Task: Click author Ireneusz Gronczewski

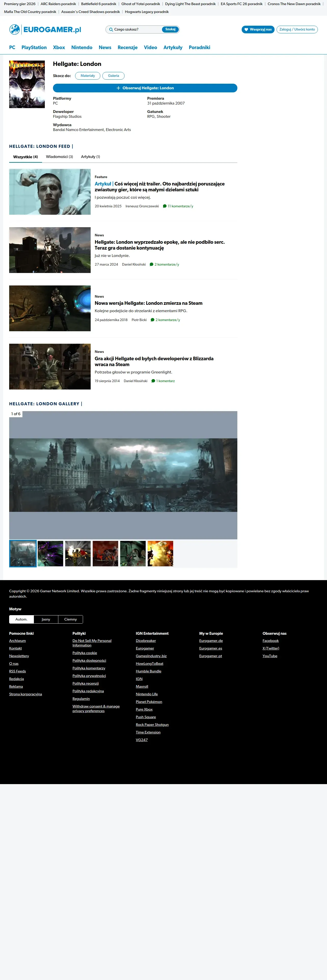Action: pos(142,206)
